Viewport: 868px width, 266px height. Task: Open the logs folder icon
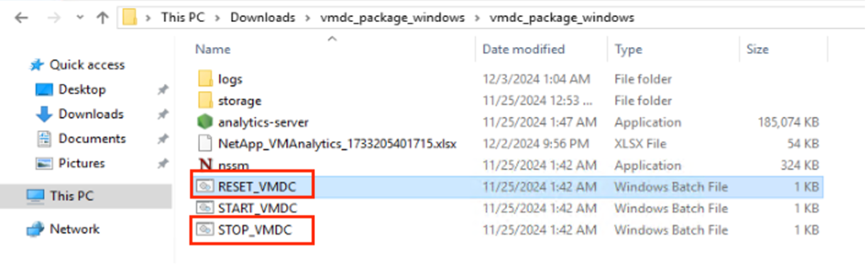pyautogui.click(x=205, y=79)
